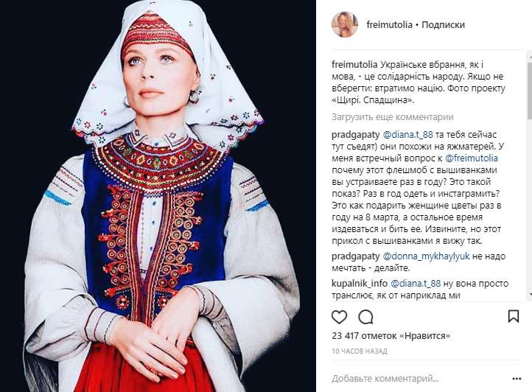This screenshot has height=392, width=532.
Task: Save post with bookmark icon
Action: [514, 316]
